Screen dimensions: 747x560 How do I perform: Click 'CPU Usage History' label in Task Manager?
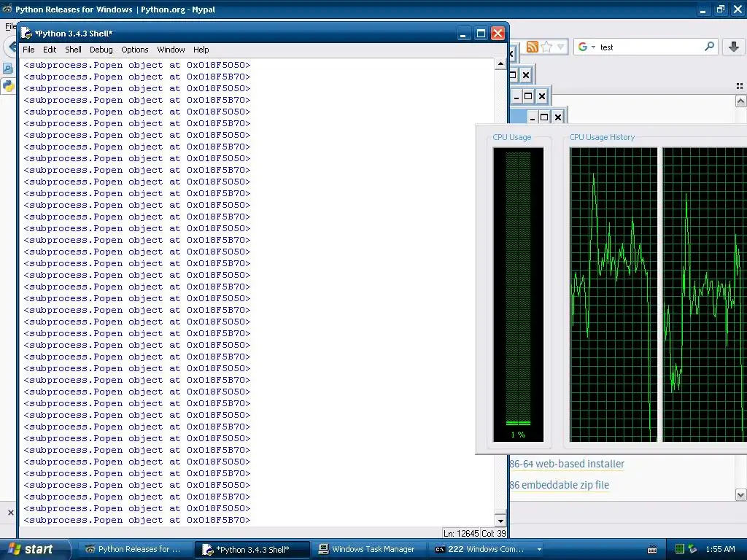(602, 137)
